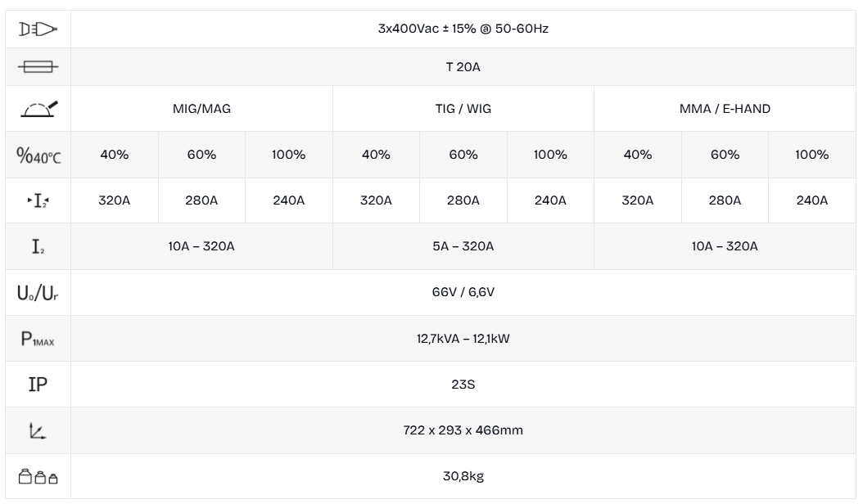This screenshot has width=863, height=504.
Task: Click the 5A – 320A range cell
Action: coord(463,246)
